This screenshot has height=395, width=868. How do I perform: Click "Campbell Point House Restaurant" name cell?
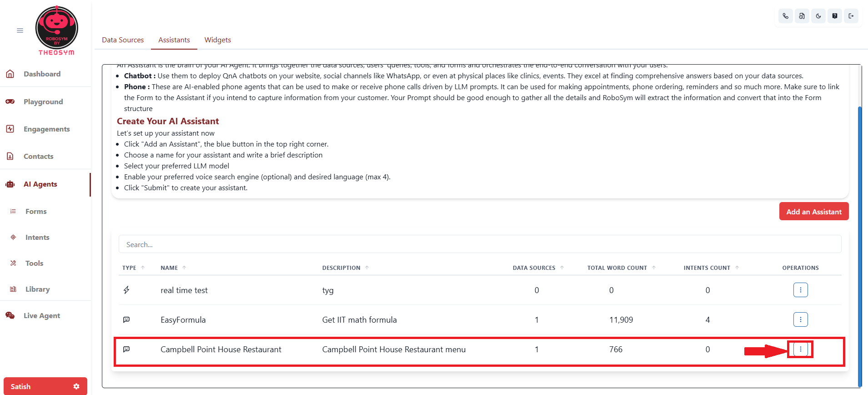coord(221,349)
